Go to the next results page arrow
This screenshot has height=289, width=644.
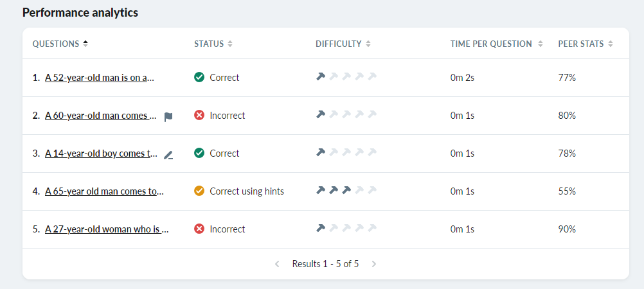374,264
